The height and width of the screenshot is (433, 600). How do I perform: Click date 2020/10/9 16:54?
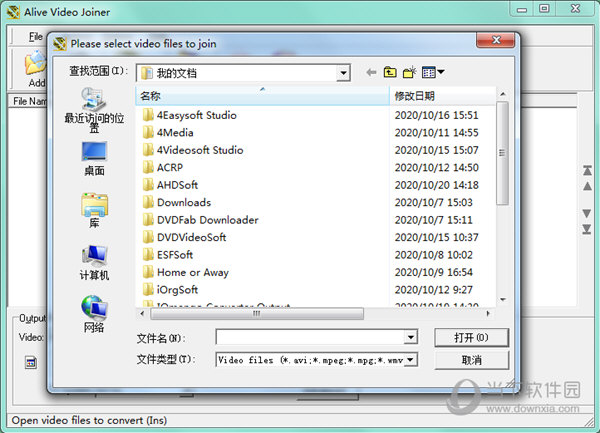tap(434, 272)
